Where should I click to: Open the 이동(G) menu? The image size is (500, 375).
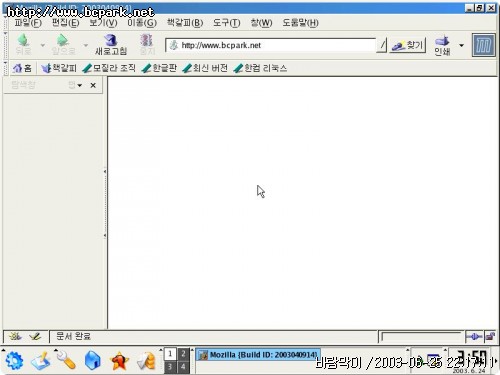[x=142, y=23]
